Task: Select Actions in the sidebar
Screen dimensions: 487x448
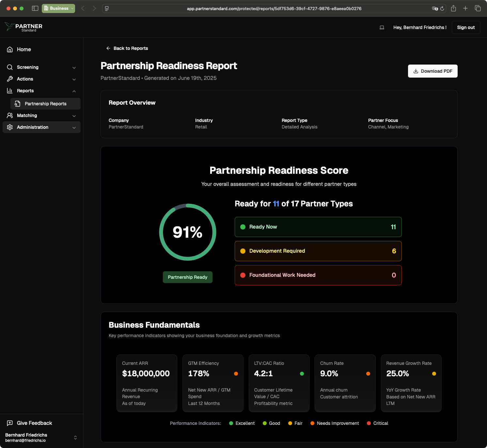Action: 41,79
